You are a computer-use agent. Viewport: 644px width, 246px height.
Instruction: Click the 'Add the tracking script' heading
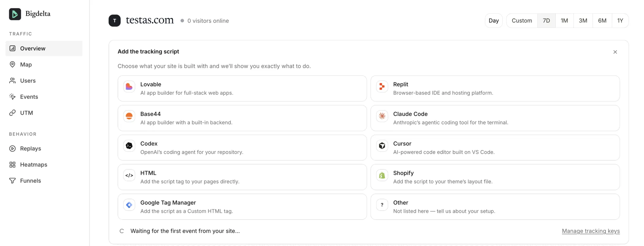coord(148,52)
